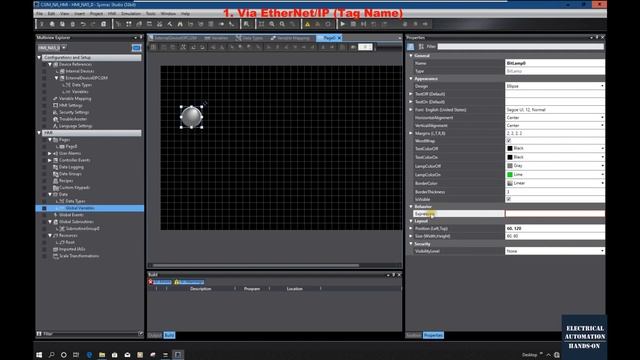Expand the Margins property row
This screenshot has height=360, width=640.
click(411, 133)
